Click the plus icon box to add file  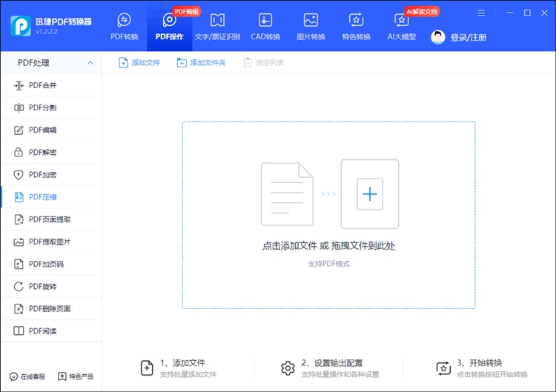pyautogui.click(x=369, y=194)
